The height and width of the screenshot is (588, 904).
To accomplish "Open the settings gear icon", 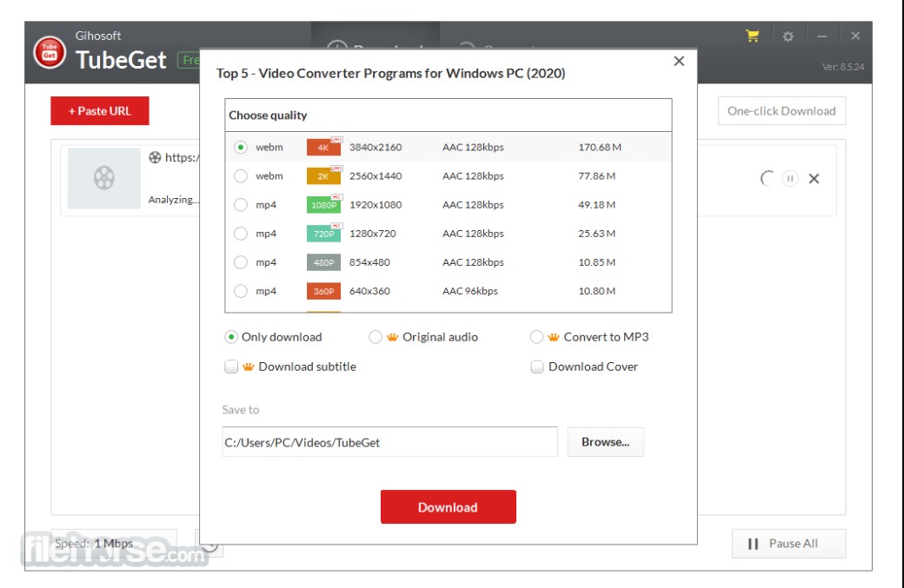I will (788, 36).
